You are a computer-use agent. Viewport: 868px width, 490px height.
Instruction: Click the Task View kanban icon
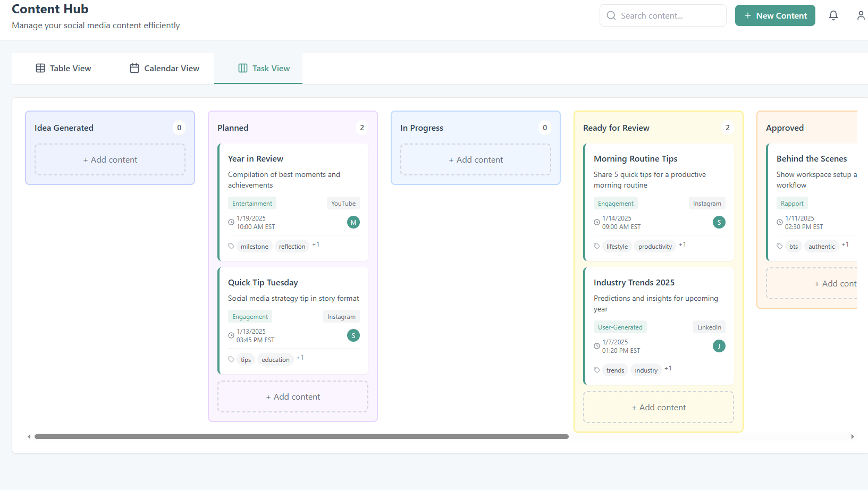[243, 68]
